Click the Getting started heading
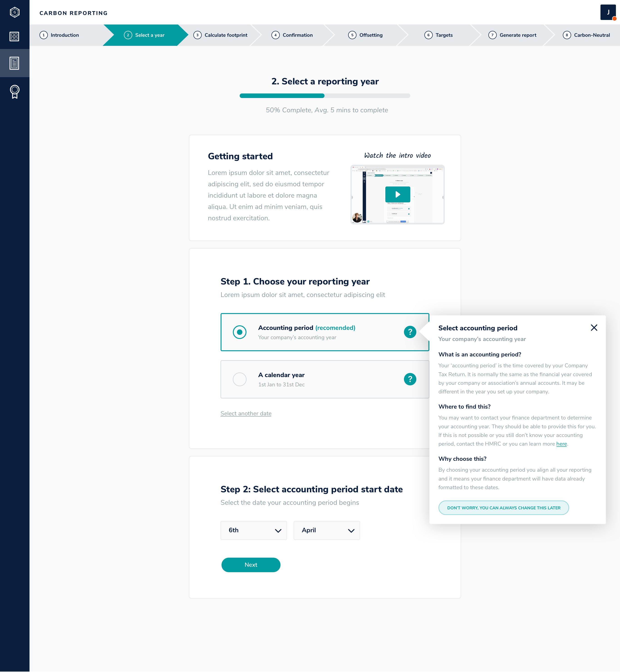This screenshot has height=672, width=620. (x=240, y=156)
